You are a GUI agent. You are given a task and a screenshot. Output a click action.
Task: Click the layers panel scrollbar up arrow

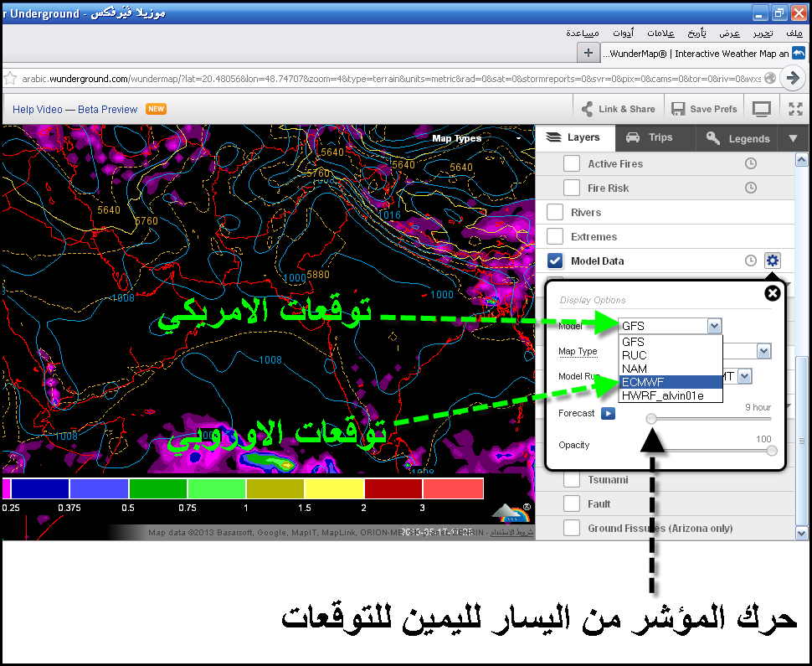point(801,160)
